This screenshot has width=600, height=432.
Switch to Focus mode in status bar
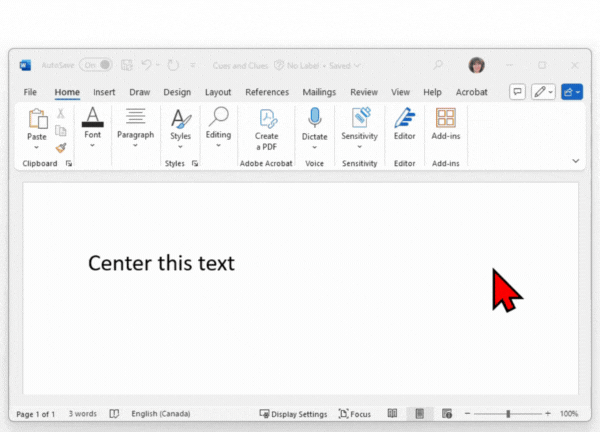pos(355,414)
